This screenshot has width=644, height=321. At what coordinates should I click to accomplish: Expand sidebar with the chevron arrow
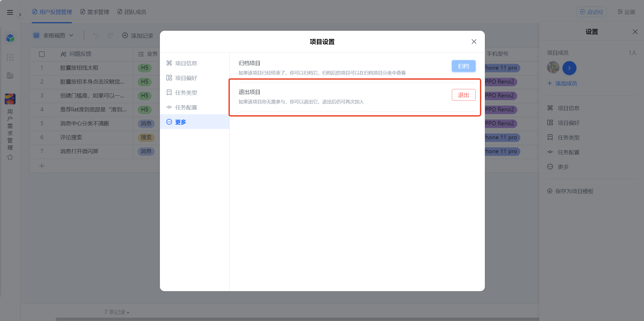[20, 15]
